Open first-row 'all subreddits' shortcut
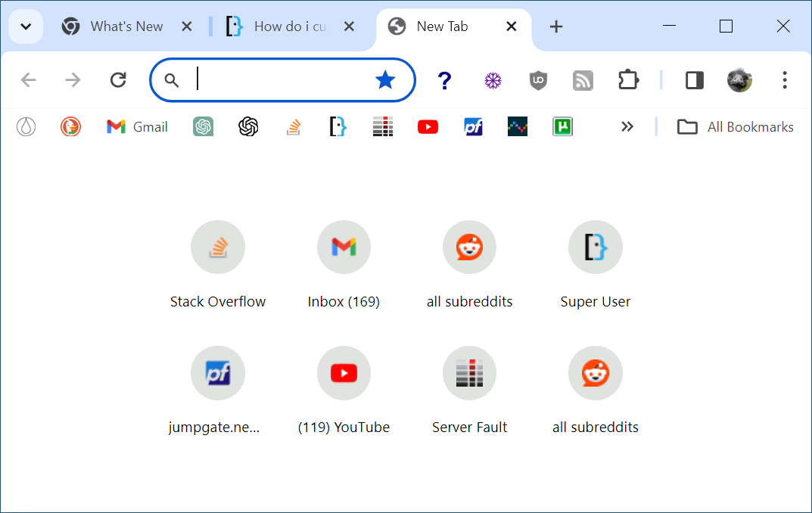The image size is (812, 513). [x=470, y=265]
